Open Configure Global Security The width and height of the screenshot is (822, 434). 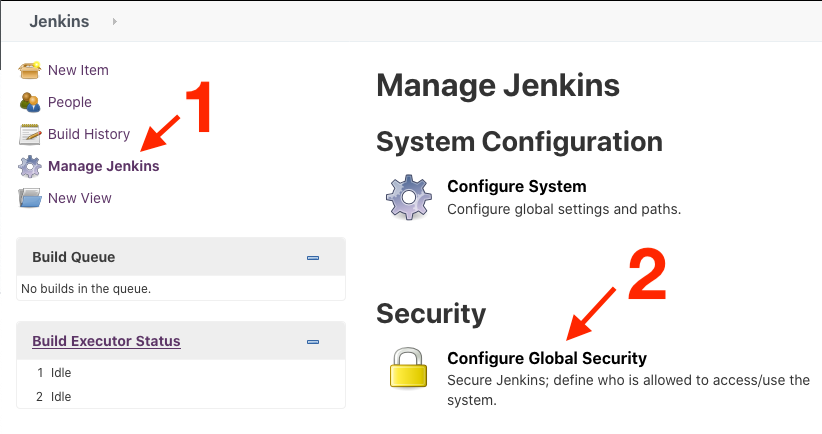[547, 358]
